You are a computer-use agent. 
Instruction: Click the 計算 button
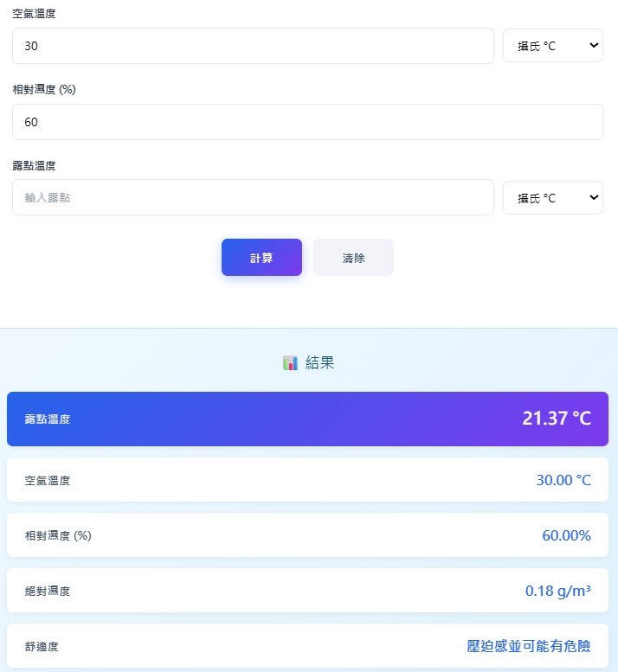261,257
